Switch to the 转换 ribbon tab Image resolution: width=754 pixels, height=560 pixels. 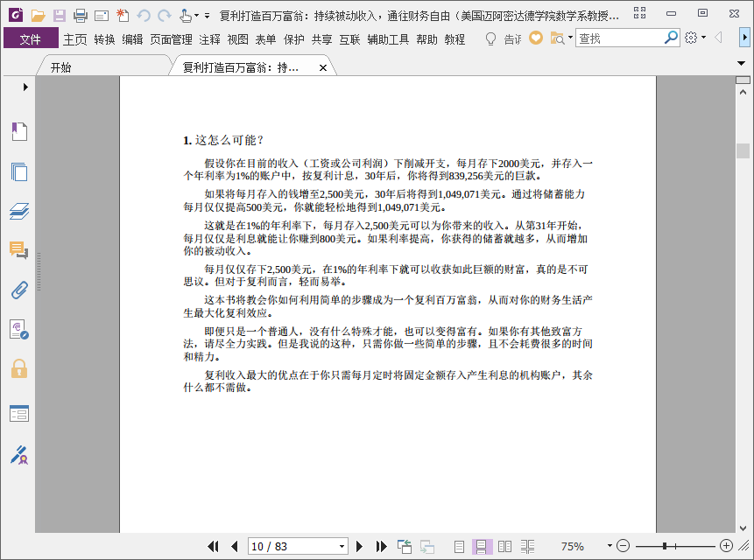point(104,39)
